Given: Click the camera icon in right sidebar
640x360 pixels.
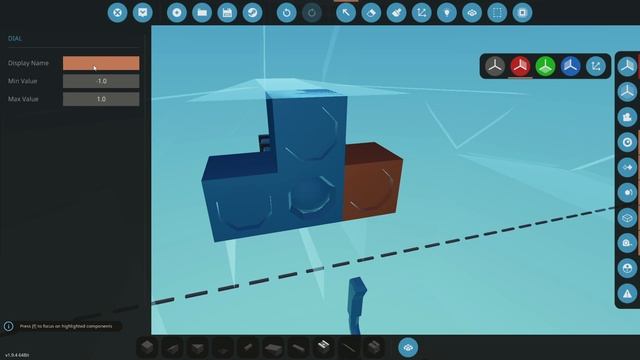Looking at the screenshot, I should point(627,117).
